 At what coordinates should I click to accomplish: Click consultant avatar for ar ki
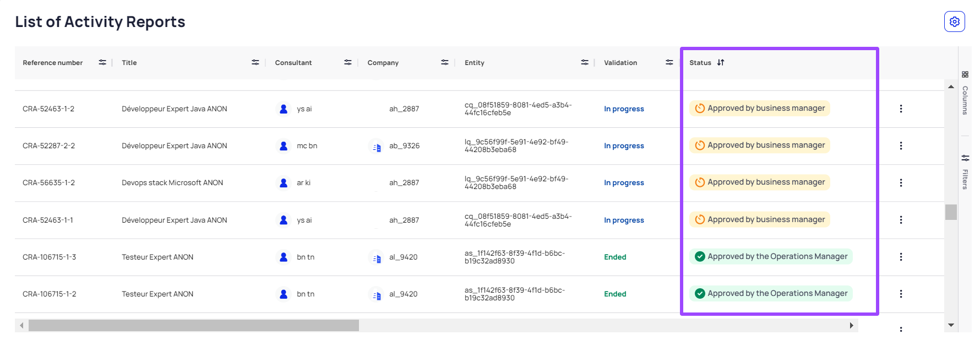(x=284, y=182)
